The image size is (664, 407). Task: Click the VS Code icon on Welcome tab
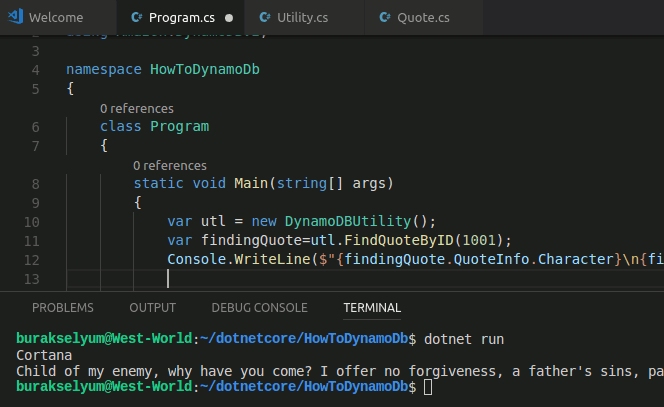(15, 17)
